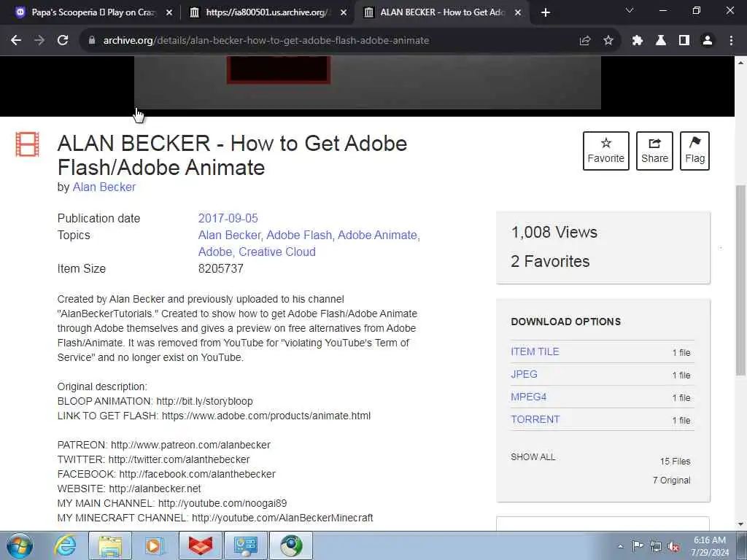Download the MPEG4 video
Image resolution: width=747 pixels, height=560 pixels.
528,397
